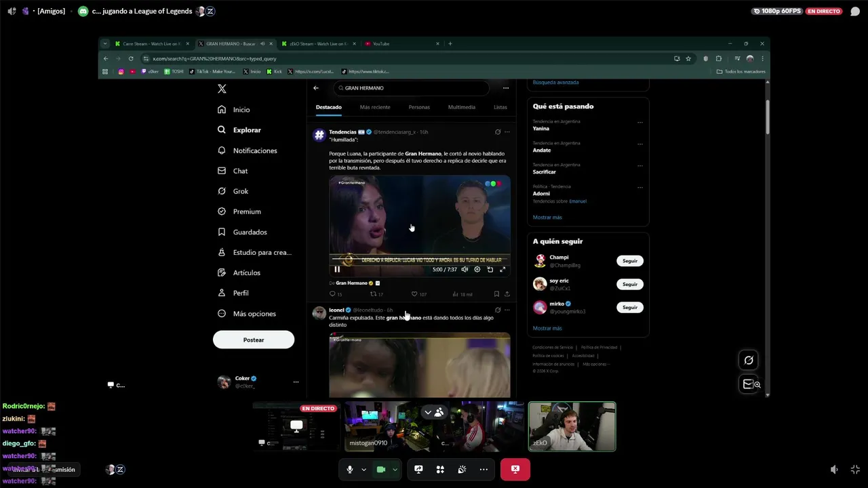Screen dimensions: 868x488
Task: Adjust stream volume speaker icon
Action: pos(834,469)
